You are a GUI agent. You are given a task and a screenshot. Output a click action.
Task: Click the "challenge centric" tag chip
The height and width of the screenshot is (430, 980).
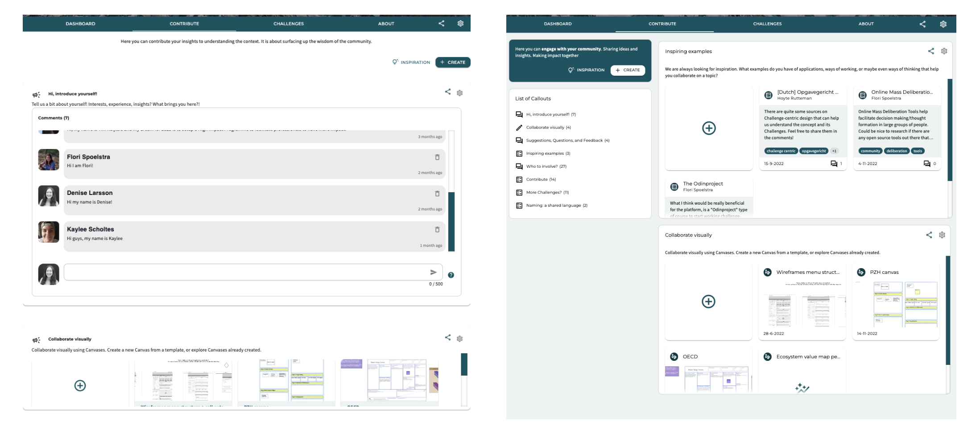781,151
